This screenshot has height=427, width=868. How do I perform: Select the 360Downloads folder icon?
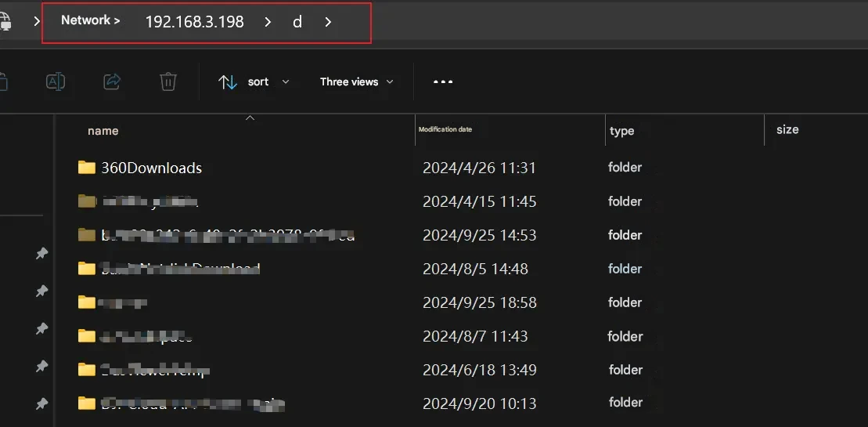point(86,168)
